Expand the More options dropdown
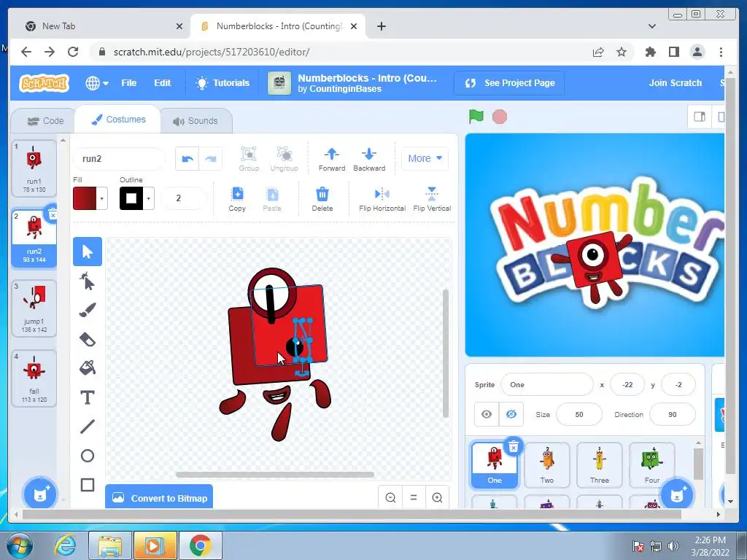Screen dimensions: 747x560 tap(425, 158)
